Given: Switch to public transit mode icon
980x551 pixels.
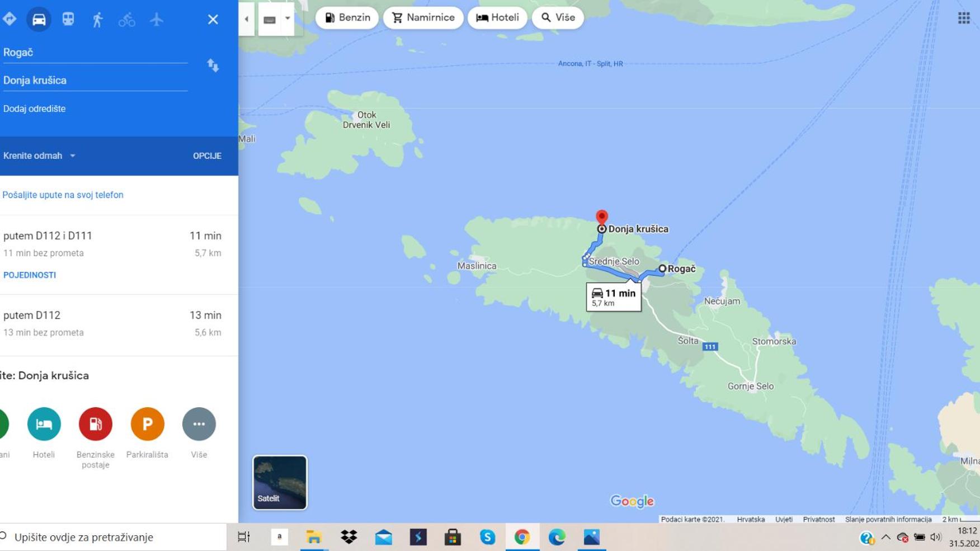Looking at the screenshot, I should pos(68,19).
